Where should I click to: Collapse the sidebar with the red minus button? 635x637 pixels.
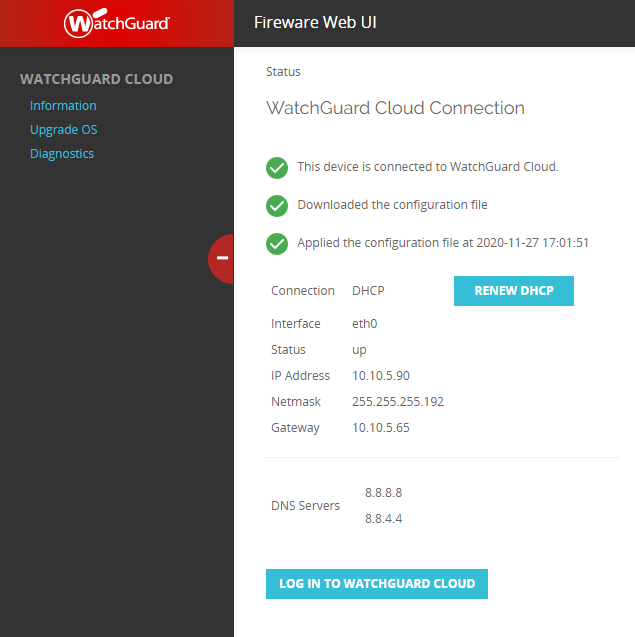[221, 258]
